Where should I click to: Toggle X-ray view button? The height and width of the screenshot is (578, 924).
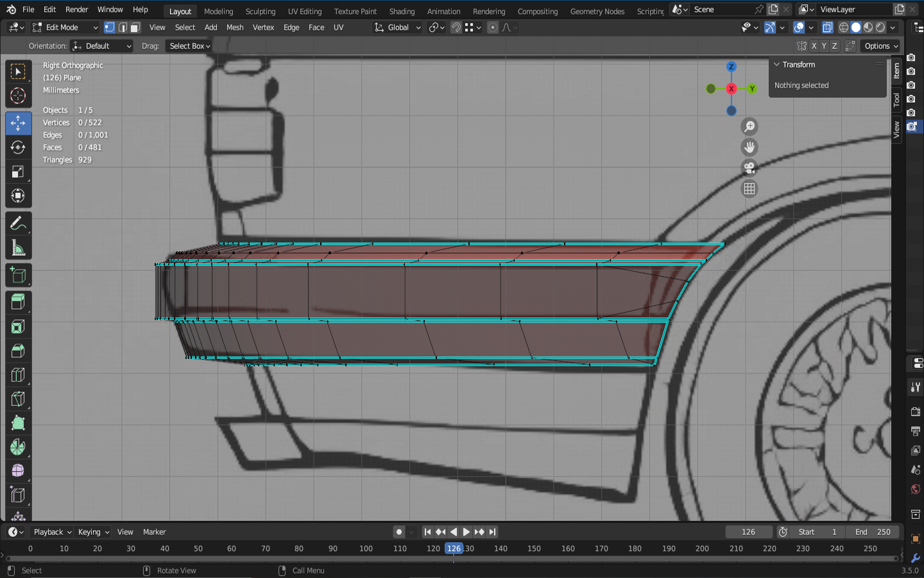tap(828, 28)
